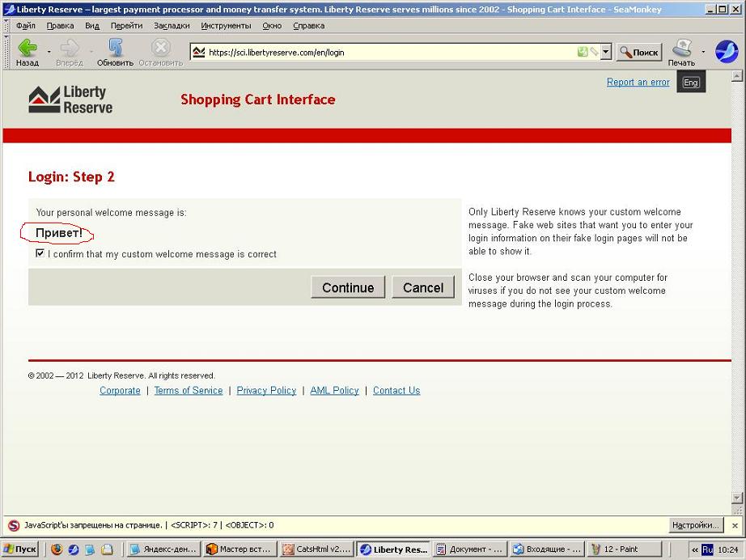Click the green feed icon in address bar
Viewport: 746px width, 560px height.
583,52
